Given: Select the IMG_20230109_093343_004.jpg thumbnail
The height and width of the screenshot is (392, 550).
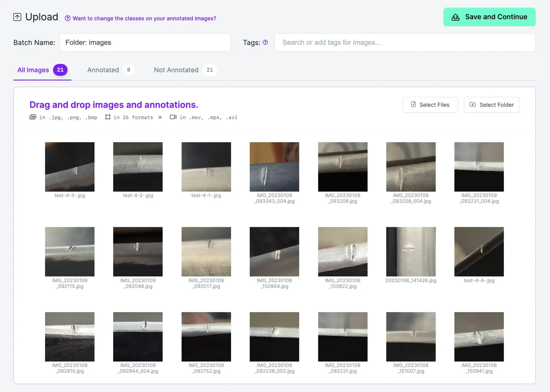Looking at the screenshot, I should coord(274,167).
